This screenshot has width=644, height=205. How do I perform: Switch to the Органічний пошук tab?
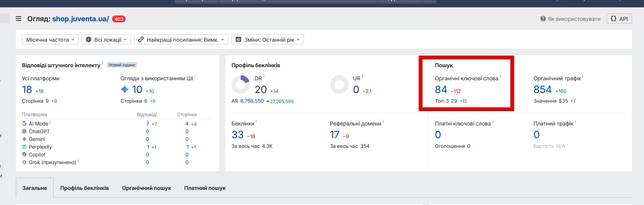(146, 188)
